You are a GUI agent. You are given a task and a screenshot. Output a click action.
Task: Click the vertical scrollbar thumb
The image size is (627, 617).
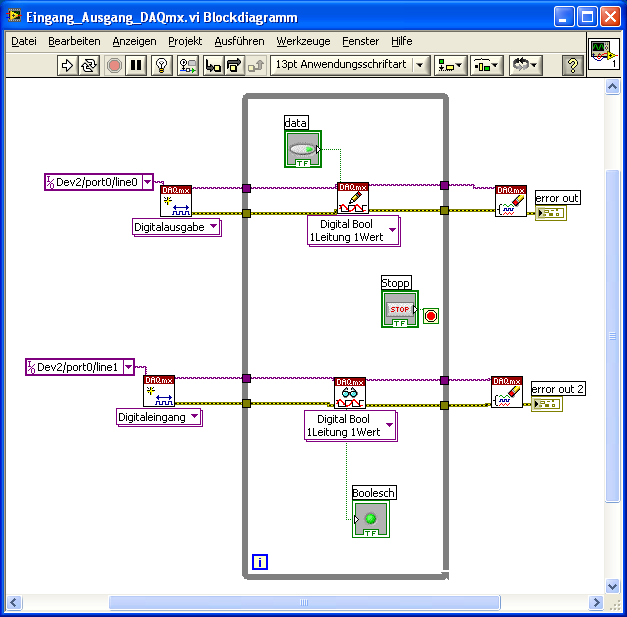pos(612,335)
